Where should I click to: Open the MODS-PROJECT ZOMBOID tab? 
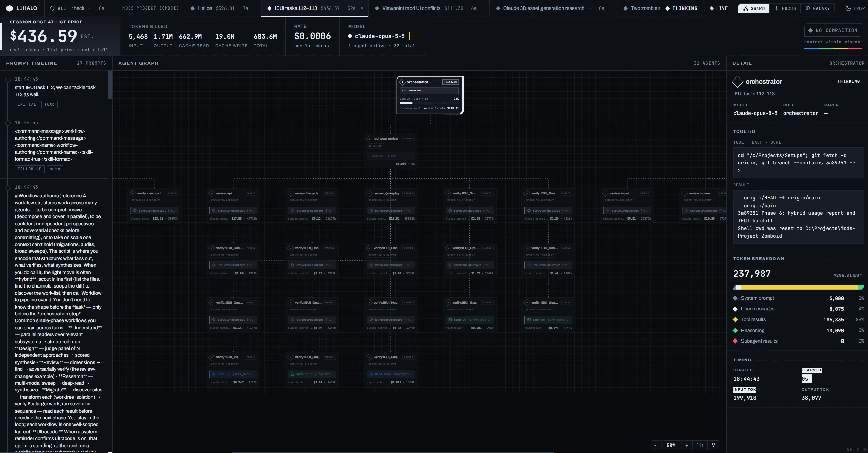150,8
